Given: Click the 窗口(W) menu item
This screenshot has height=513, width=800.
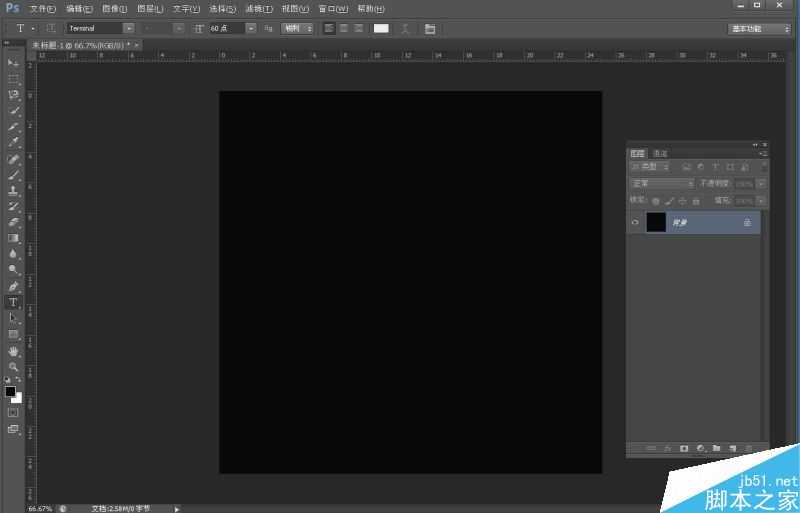Looking at the screenshot, I should [333, 8].
